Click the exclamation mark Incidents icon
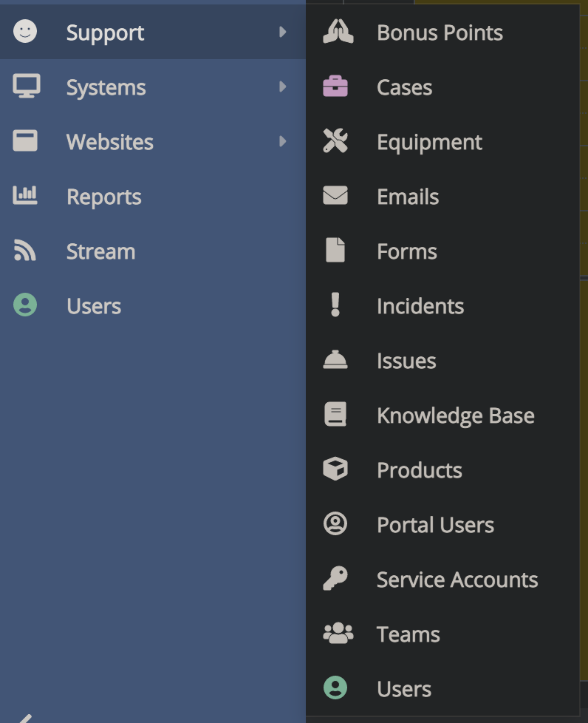Screen dimensions: 588x723 click(x=335, y=305)
